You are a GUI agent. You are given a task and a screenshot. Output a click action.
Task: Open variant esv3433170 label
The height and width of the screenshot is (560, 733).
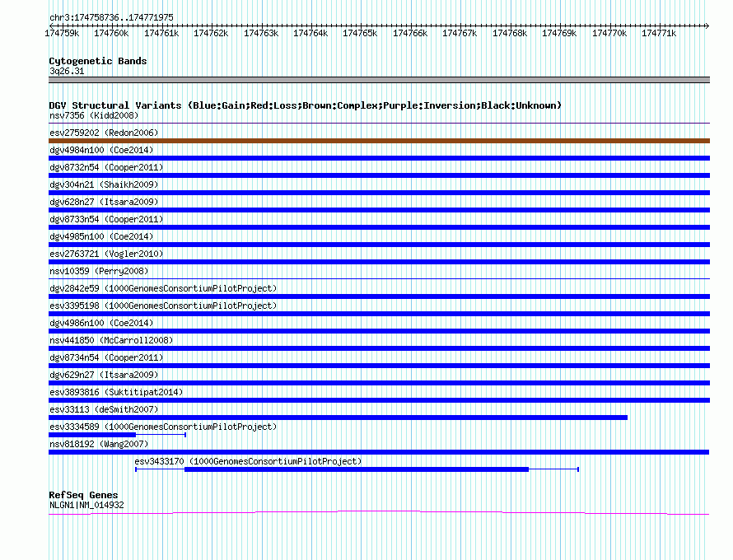[248, 461]
